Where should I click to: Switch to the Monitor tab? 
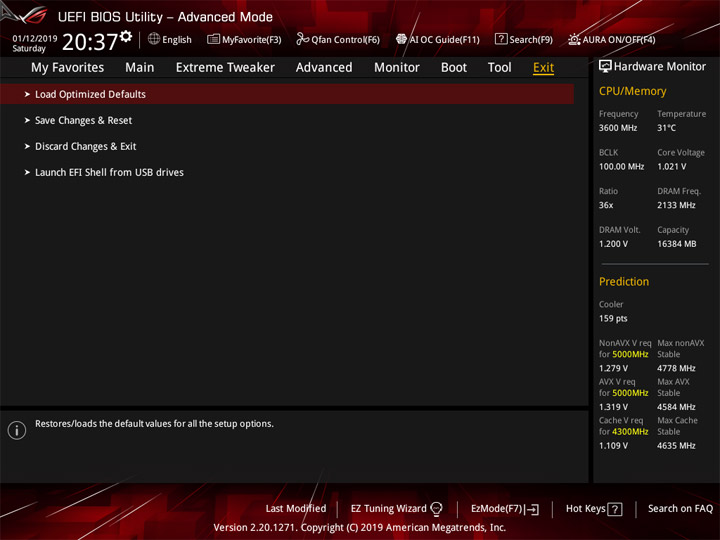click(x=397, y=68)
